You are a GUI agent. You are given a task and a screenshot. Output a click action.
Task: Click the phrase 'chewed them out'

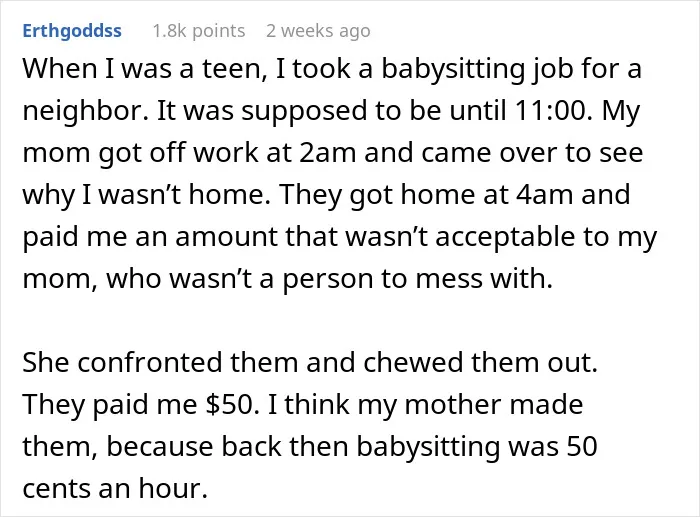click(x=479, y=362)
